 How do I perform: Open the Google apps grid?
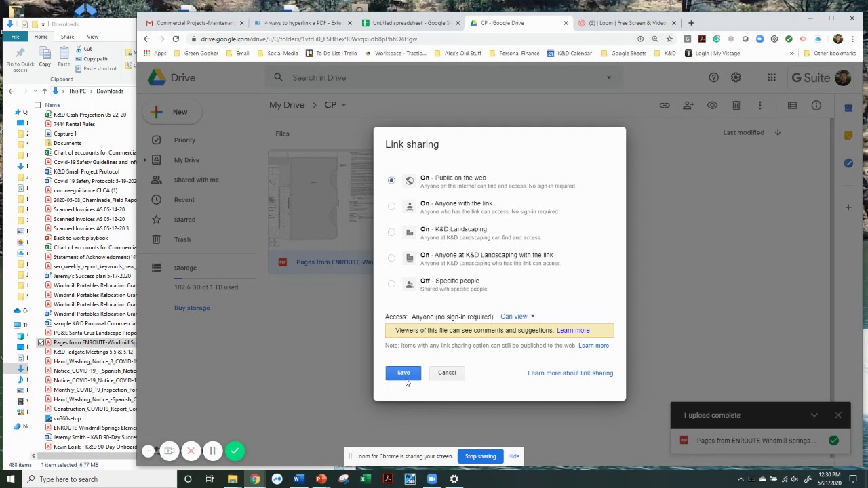coord(772,78)
